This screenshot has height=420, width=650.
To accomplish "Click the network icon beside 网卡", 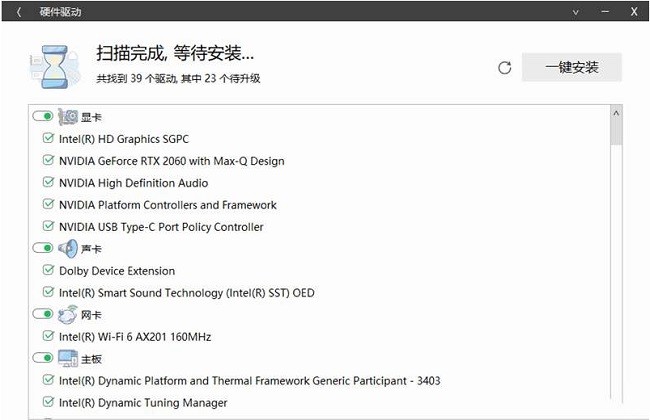I will (68, 315).
